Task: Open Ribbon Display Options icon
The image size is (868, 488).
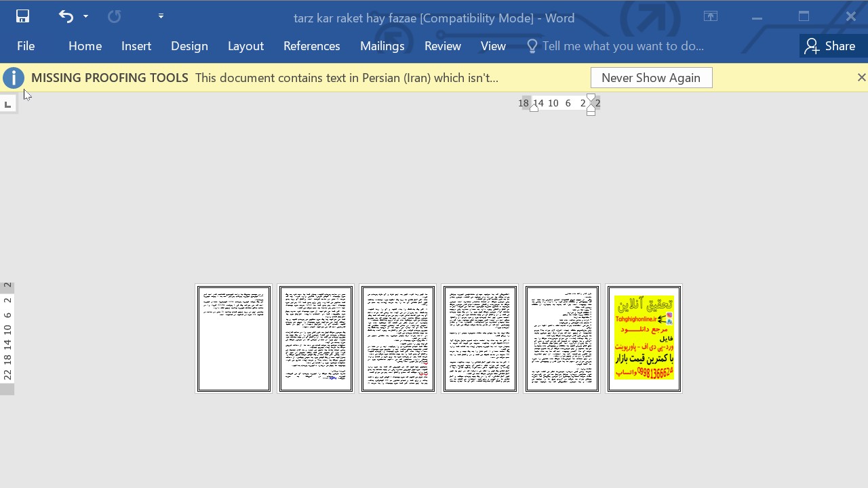Action: tap(711, 17)
